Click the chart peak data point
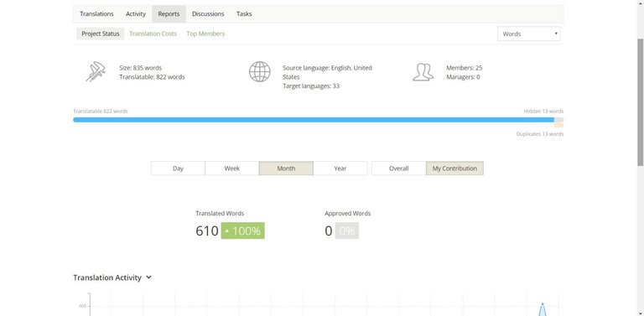This screenshot has width=644, height=316. click(x=543, y=304)
